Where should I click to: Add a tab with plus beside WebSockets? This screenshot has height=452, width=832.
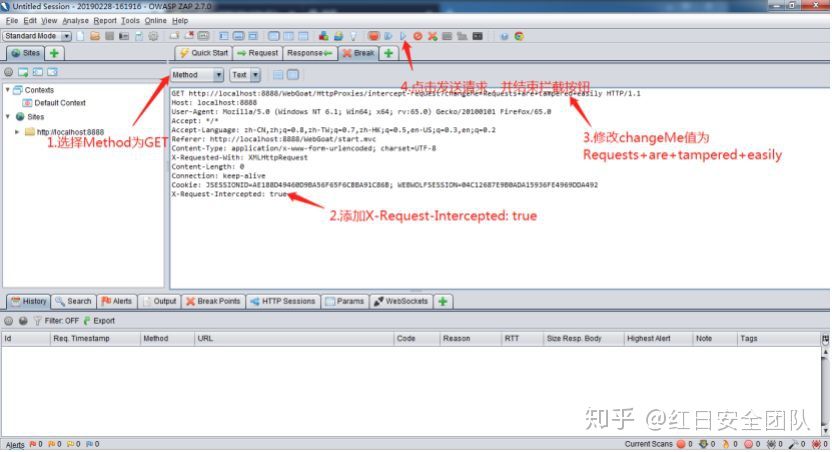coord(443,301)
